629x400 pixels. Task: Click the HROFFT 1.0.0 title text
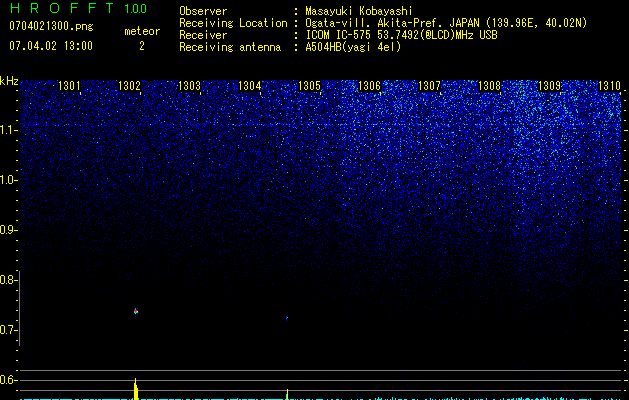(x=78, y=8)
